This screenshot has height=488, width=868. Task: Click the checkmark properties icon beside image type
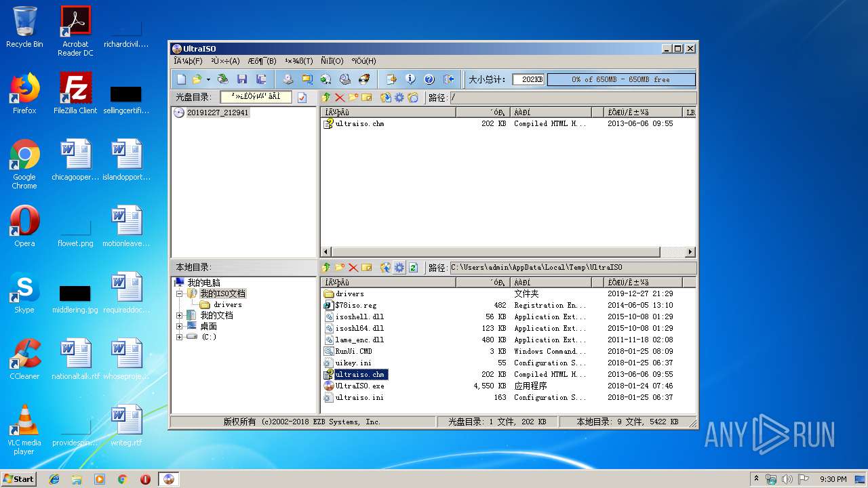tap(302, 98)
